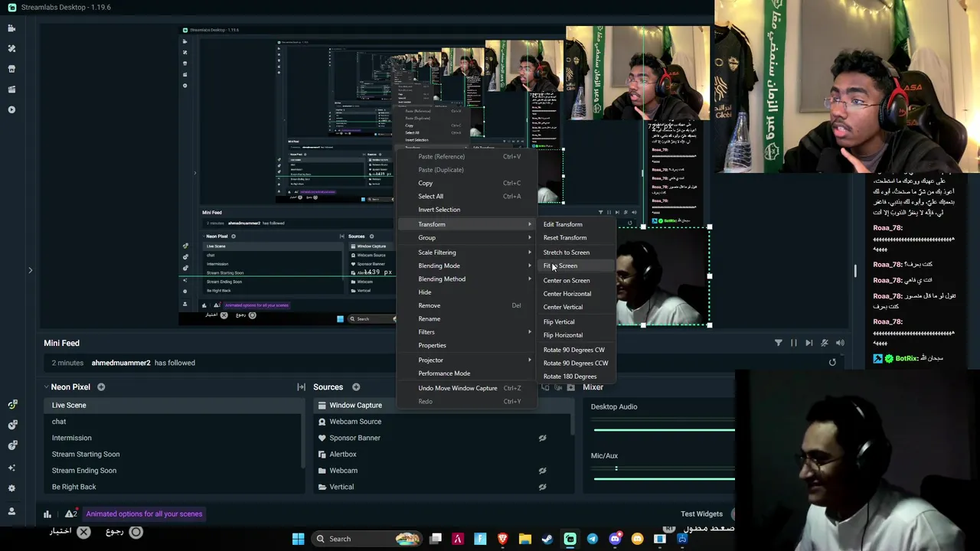Expand the Group submenu
This screenshot has height=551, width=980.
[467, 238]
